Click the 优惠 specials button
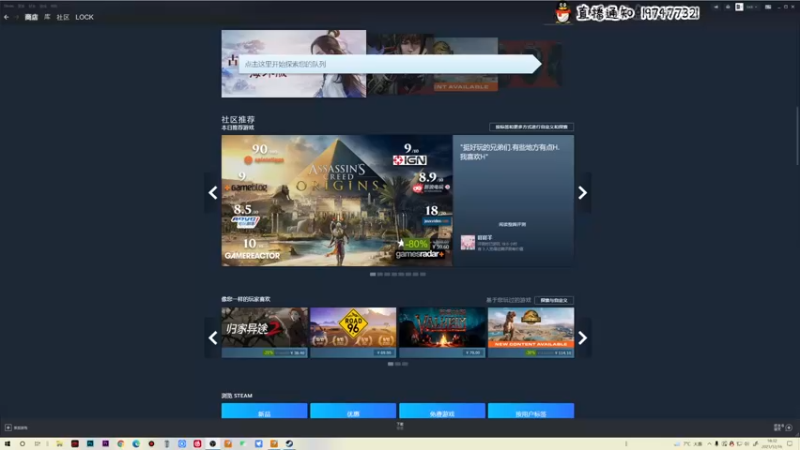This screenshot has width=800, height=450. pyautogui.click(x=353, y=411)
